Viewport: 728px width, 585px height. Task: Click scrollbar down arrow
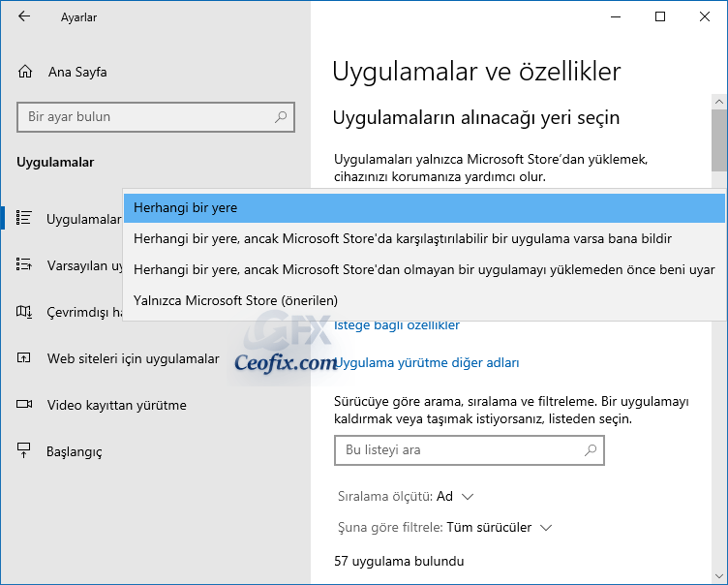pyautogui.click(x=719, y=576)
